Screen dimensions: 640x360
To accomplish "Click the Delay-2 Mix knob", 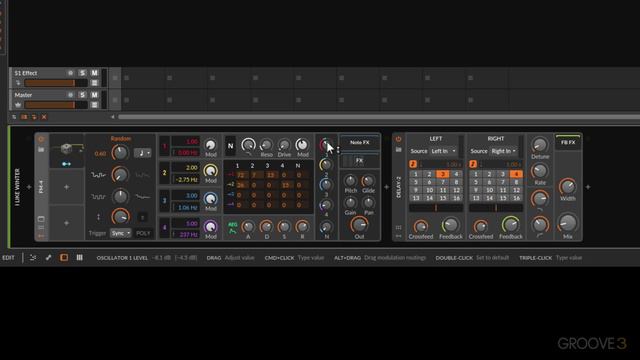I will click(567, 223).
